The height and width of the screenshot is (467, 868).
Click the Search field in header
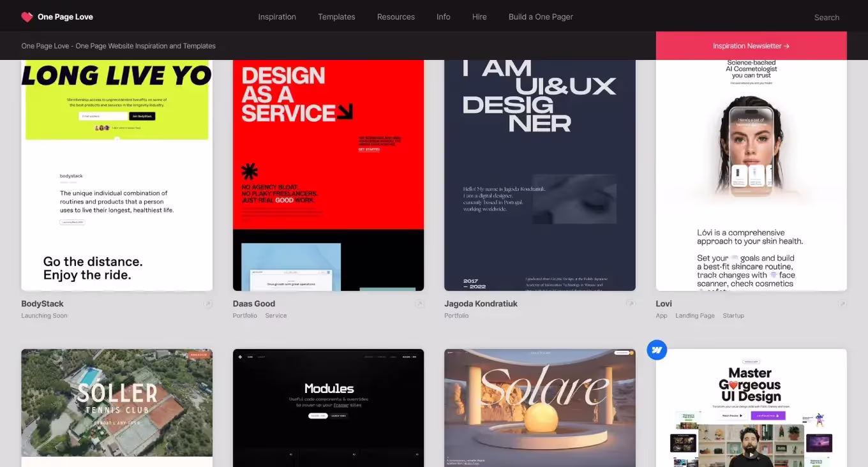click(x=827, y=18)
